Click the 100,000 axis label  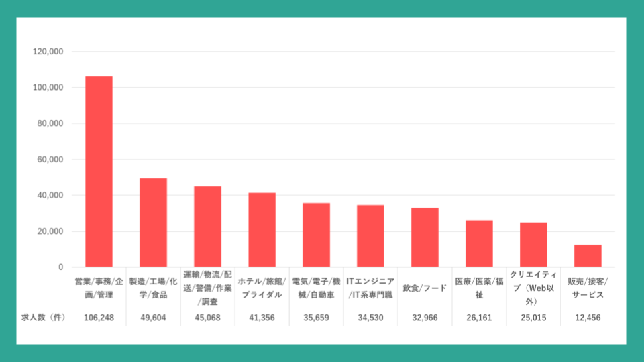tap(48, 87)
